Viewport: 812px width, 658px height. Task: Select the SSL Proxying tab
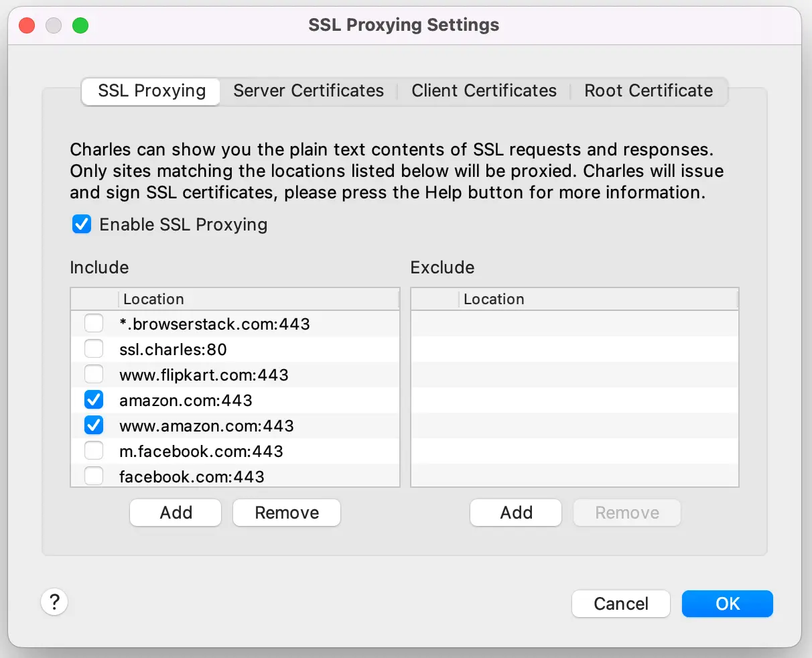coord(151,91)
